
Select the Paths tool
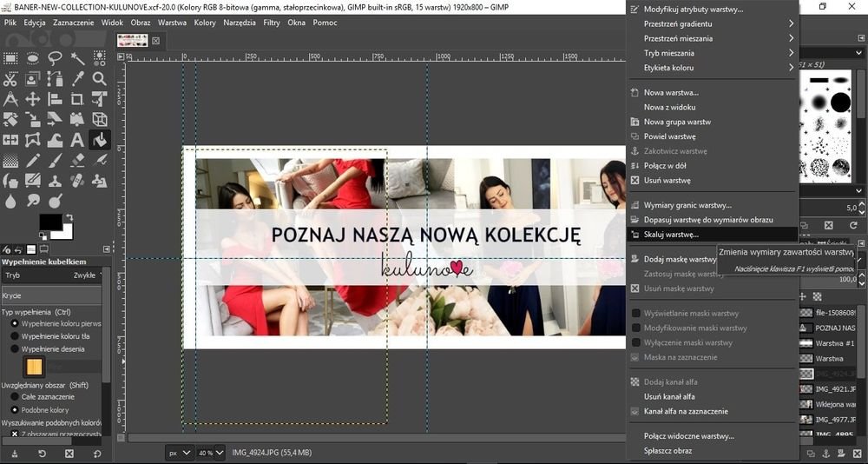pos(55,79)
